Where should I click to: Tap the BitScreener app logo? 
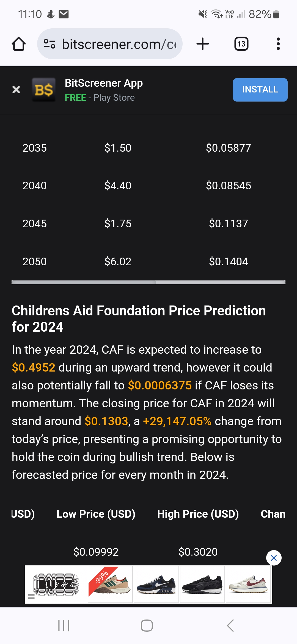(44, 90)
